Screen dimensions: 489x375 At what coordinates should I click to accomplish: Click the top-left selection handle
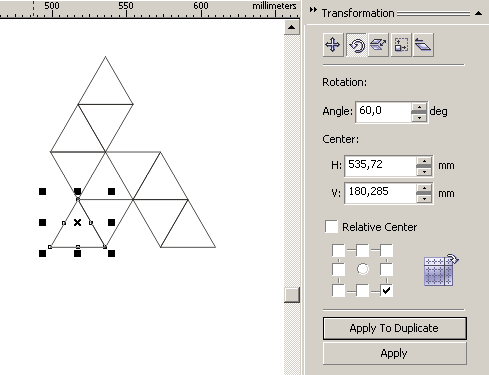[42, 191]
